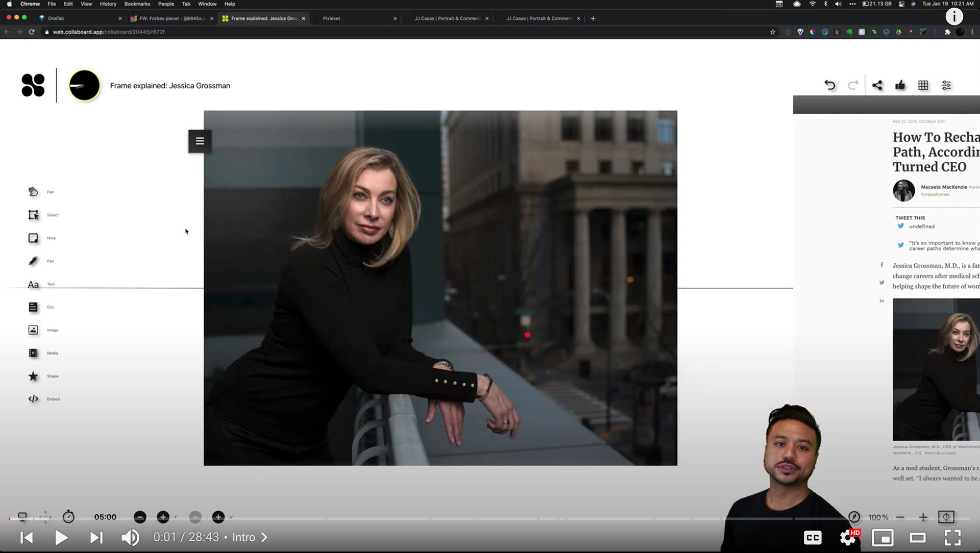980x553 pixels.
Task: Open video quality settings gear
Action: [848, 537]
